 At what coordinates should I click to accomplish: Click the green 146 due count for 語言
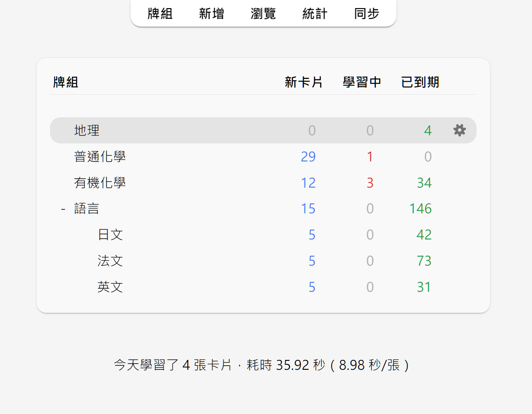[x=420, y=208]
